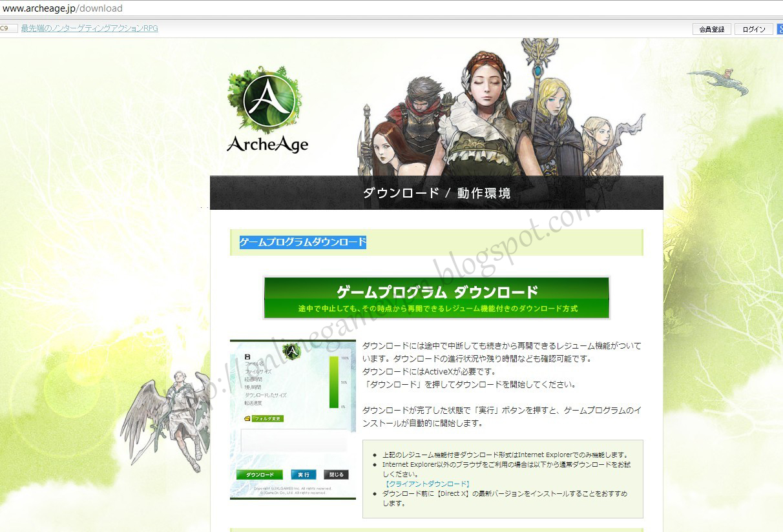Click the line ダウンロードにはActiveXが必要です。
Viewport: 783px width, 532px height.
point(429,371)
